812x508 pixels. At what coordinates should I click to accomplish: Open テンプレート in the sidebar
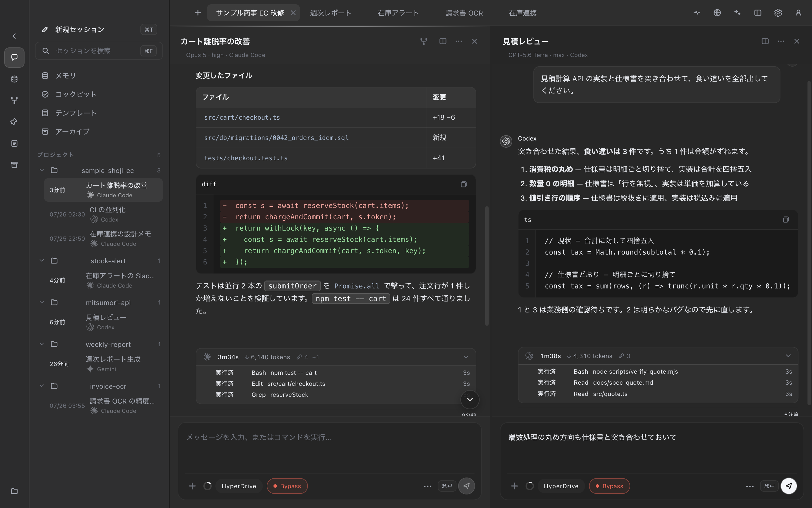pyautogui.click(x=99, y=113)
